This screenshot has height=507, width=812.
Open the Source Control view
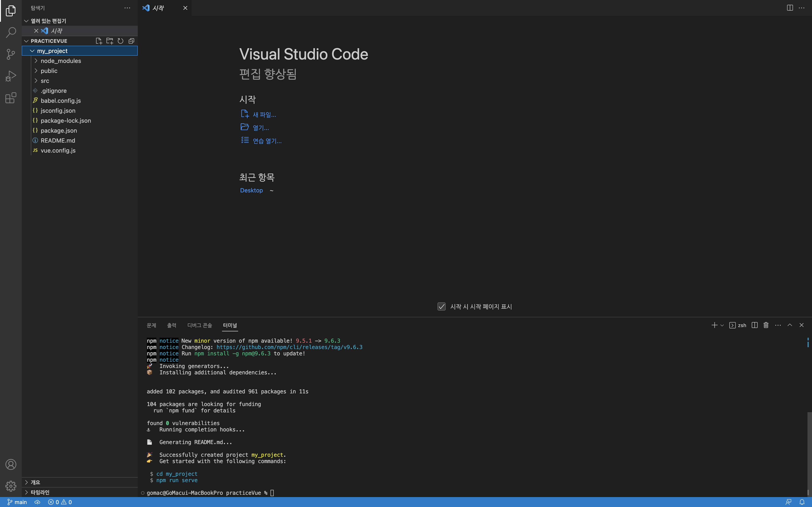11,54
